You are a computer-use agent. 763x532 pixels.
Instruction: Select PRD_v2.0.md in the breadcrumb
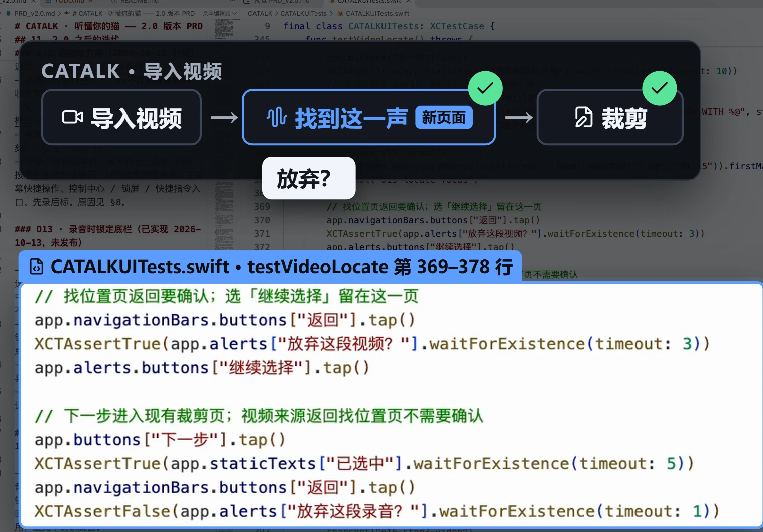tap(34, 14)
